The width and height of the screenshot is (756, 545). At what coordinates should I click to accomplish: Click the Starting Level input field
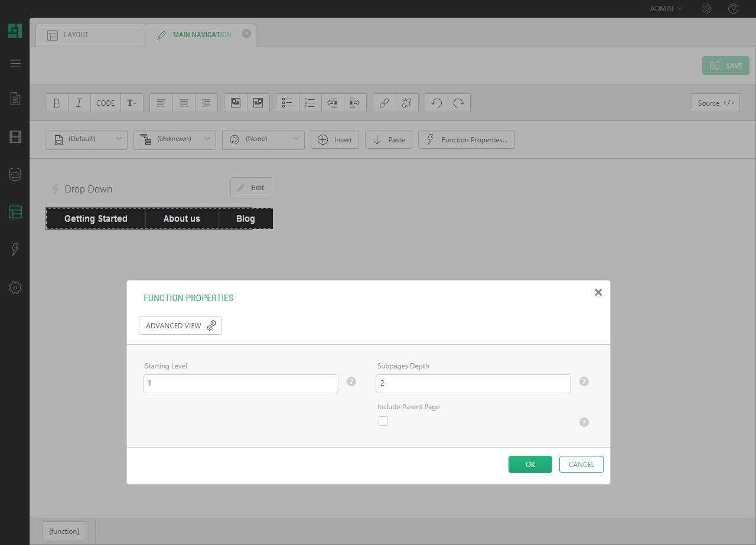pos(241,384)
